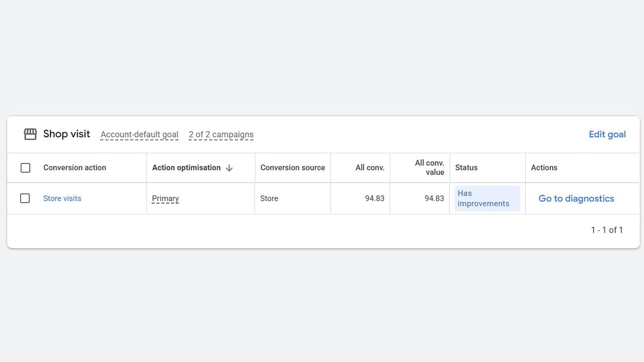Click the All conv. value column header
The image size is (644, 362).
[x=429, y=167]
